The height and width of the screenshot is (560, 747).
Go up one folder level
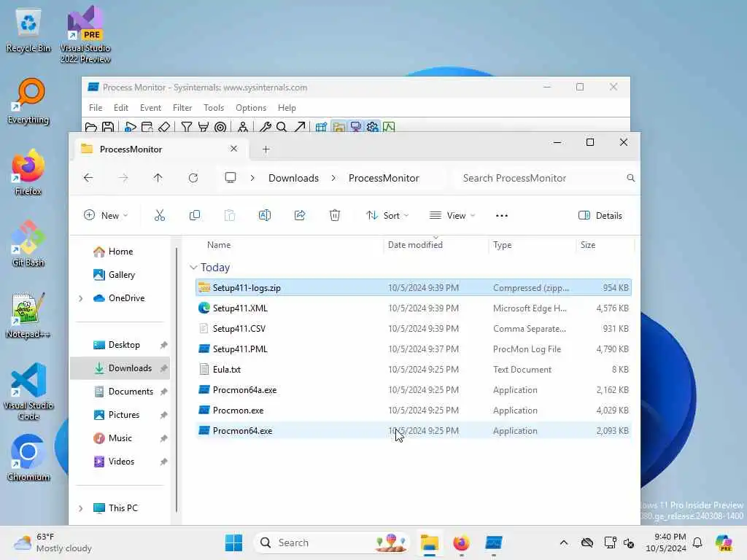(x=158, y=178)
